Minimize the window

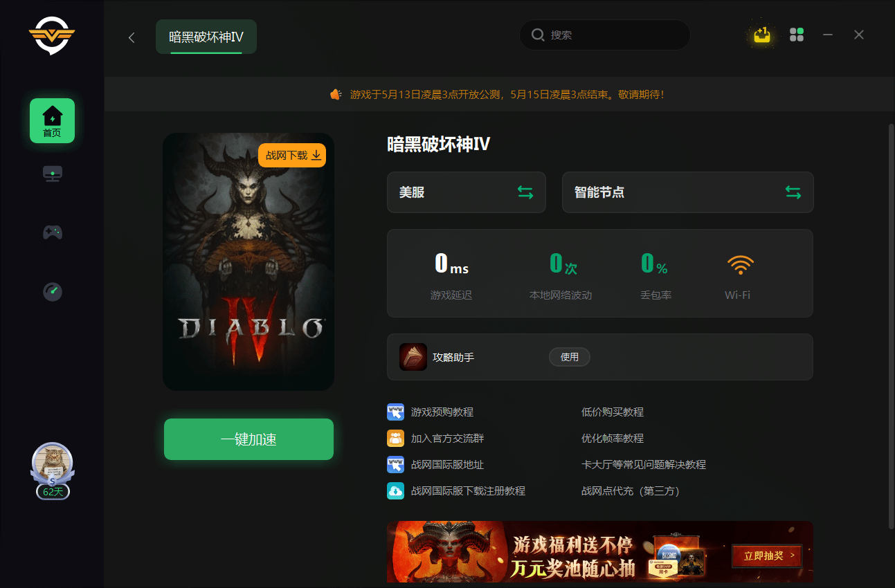[828, 35]
